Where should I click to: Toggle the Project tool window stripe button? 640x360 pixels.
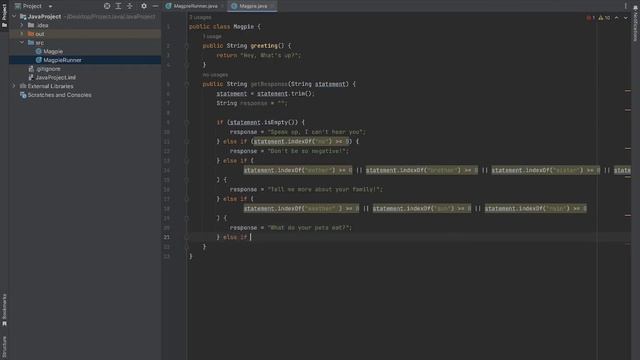[4, 15]
